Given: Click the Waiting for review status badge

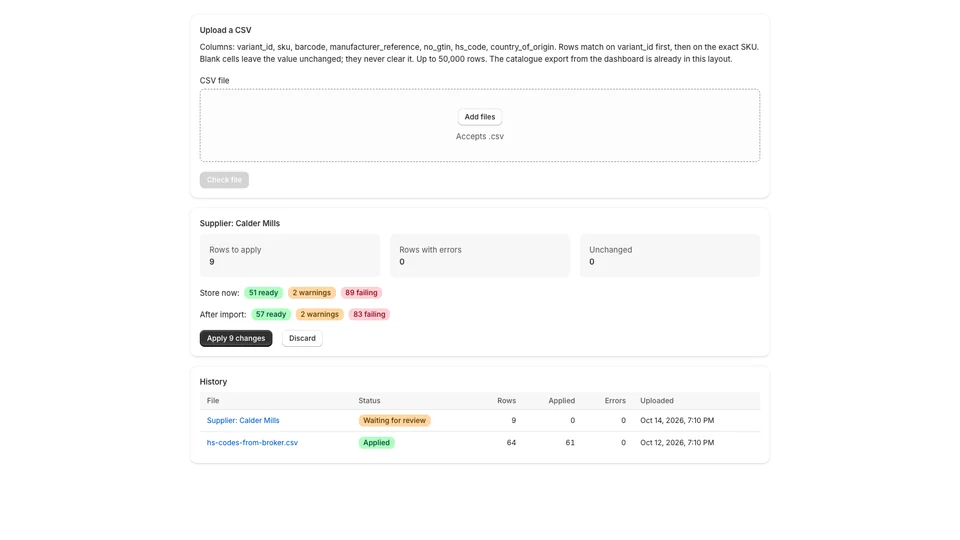Looking at the screenshot, I should pyautogui.click(x=394, y=421).
